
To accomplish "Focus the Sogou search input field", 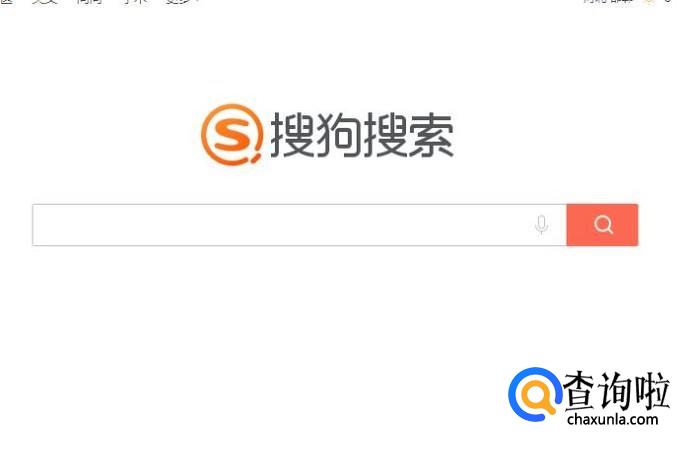I will tap(299, 225).
